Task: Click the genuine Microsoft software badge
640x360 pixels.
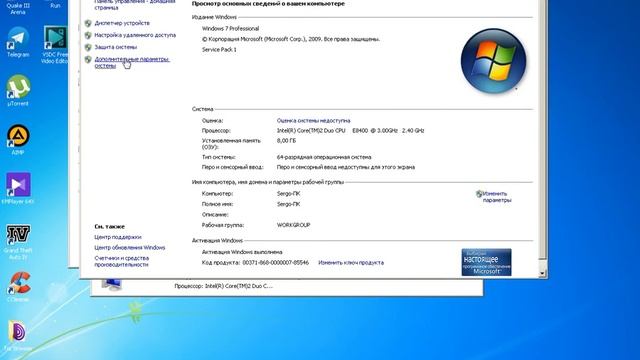Action: pos(486,262)
